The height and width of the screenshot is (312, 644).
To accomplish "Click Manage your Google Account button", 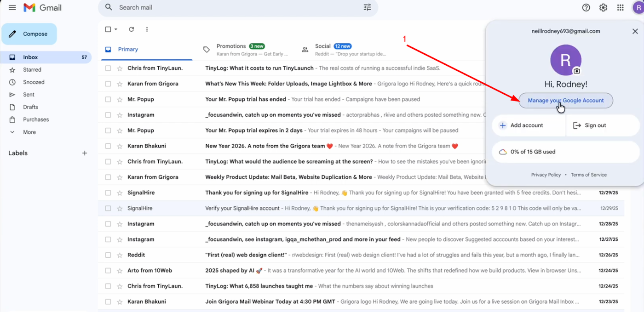I will (x=565, y=101).
